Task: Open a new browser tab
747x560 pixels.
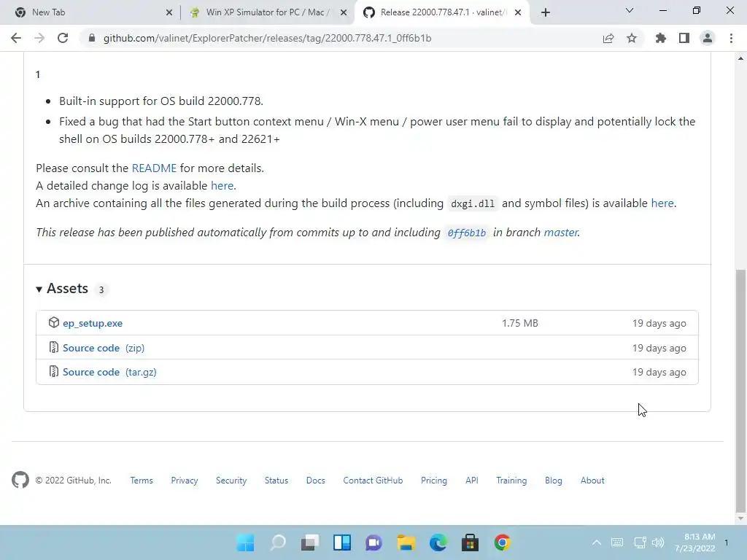Action: tap(546, 12)
